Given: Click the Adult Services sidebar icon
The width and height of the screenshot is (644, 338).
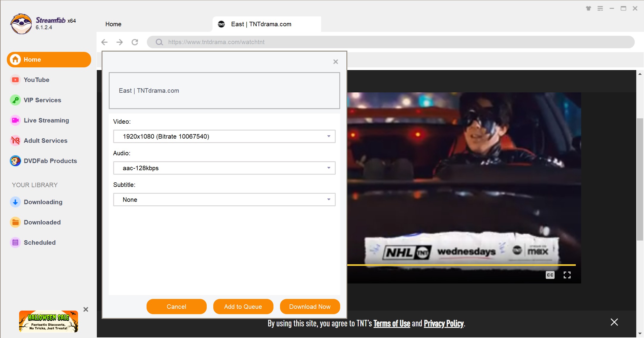Looking at the screenshot, I should (15, 140).
